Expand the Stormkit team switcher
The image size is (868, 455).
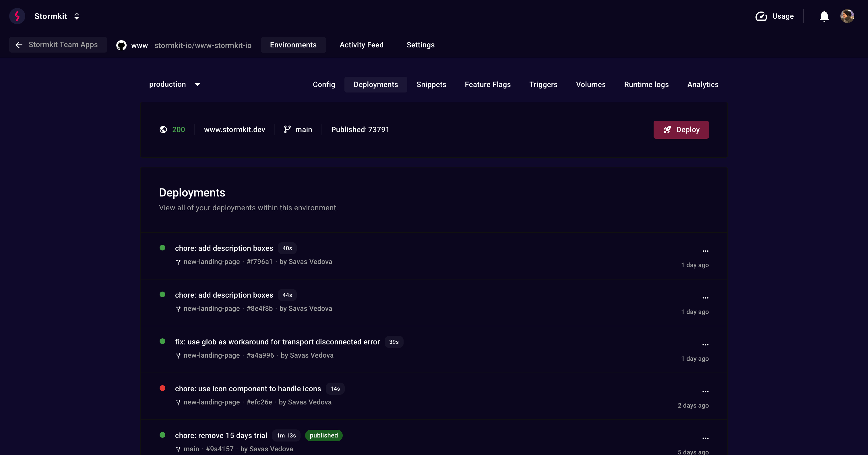[76, 16]
